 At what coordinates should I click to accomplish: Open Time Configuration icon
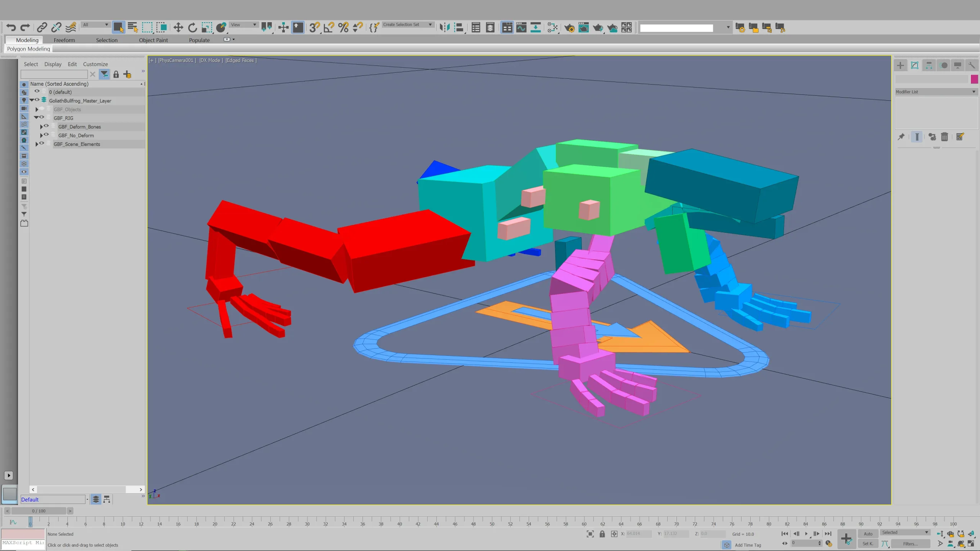(829, 543)
